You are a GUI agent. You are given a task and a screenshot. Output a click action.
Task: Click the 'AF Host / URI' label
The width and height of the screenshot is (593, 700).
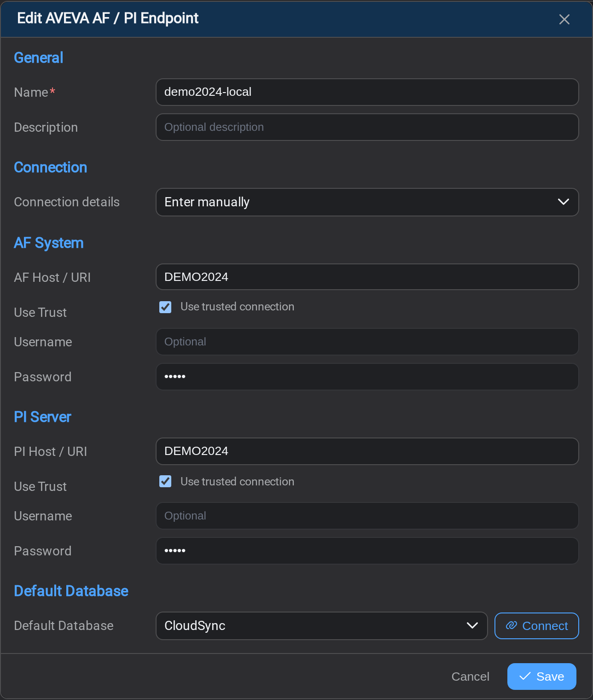click(52, 278)
